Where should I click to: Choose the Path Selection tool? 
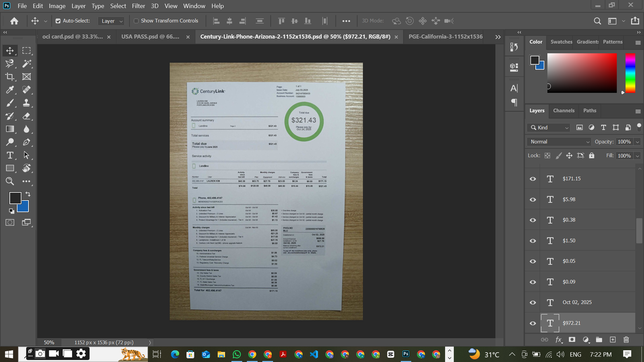click(x=27, y=155)
